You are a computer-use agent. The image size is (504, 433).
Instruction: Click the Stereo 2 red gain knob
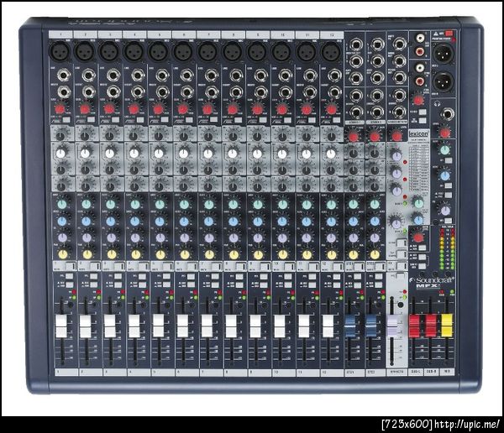[375, 137]
